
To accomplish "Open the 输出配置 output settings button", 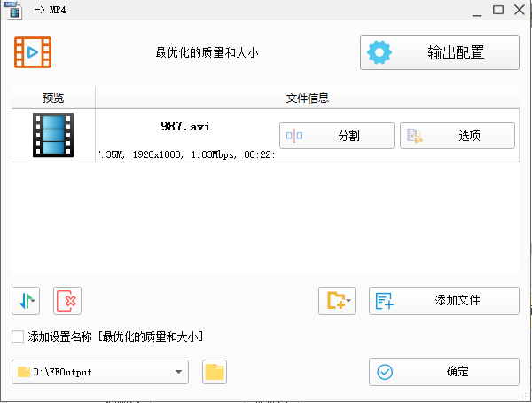I will tap(440, 52).
